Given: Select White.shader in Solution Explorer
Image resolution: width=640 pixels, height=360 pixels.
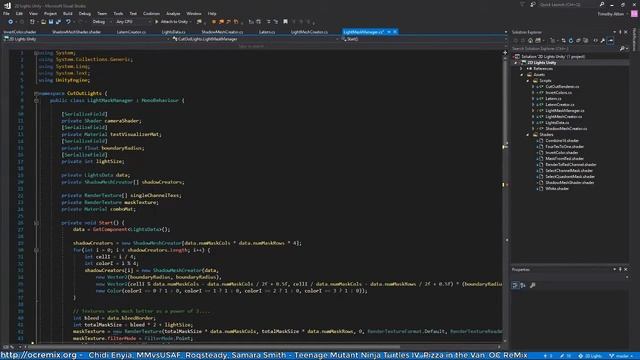Looking at the screenshot, I should (x=557, y=189).
